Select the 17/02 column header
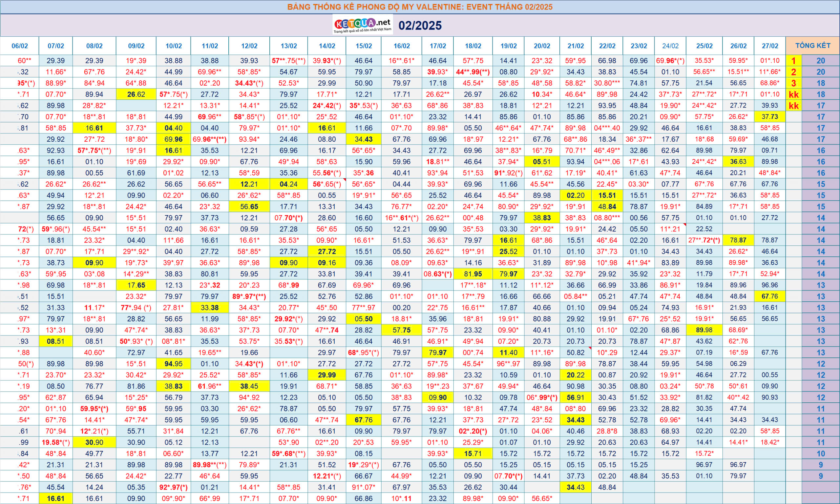The image size is (840, 504). point(438,46)
